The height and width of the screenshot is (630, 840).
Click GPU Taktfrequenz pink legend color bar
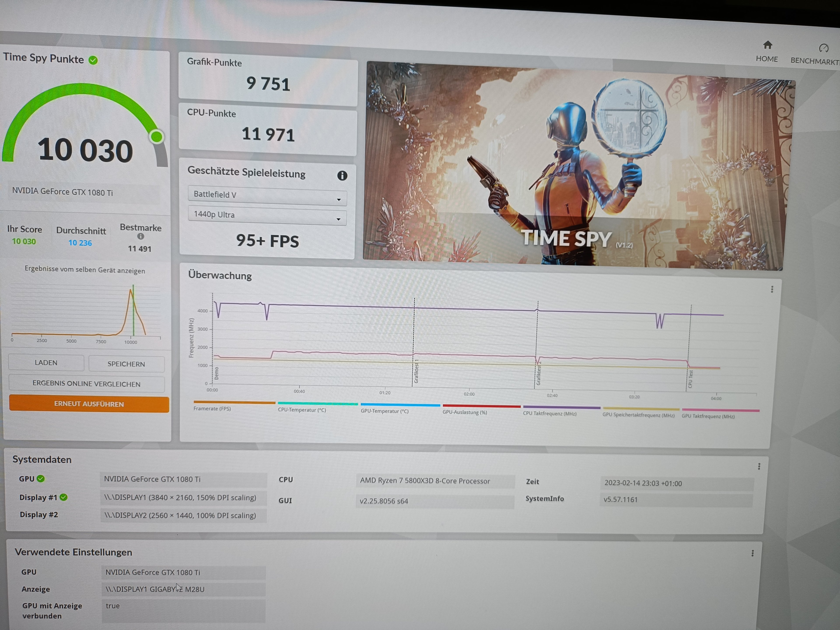720,410
